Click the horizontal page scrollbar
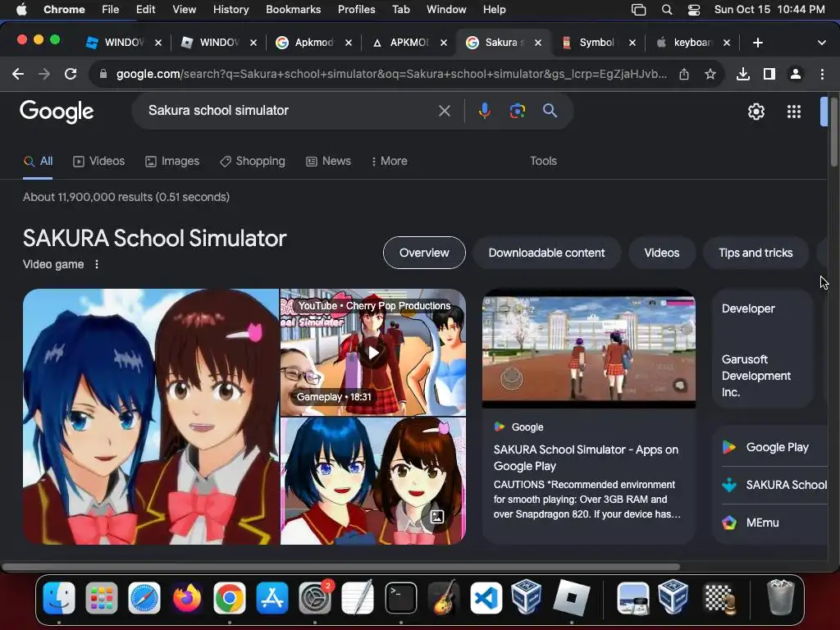The height and width of the screenshot is (630, 840). (340, 567)
